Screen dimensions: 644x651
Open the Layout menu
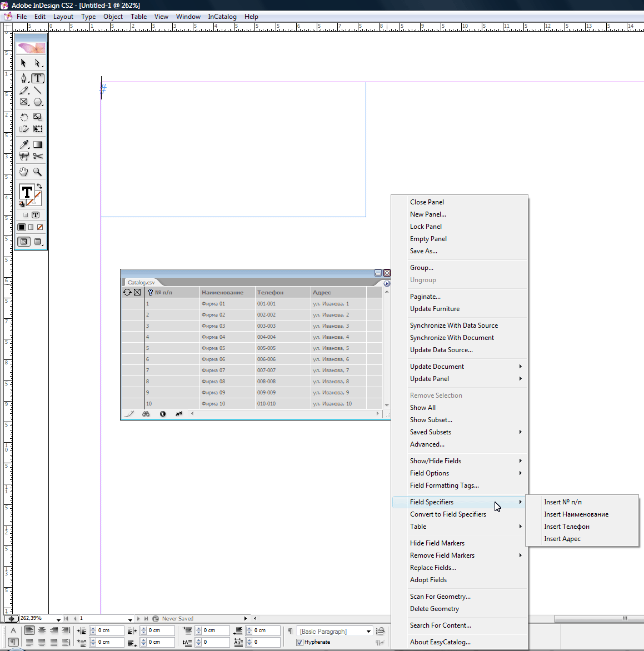point(63,17)
